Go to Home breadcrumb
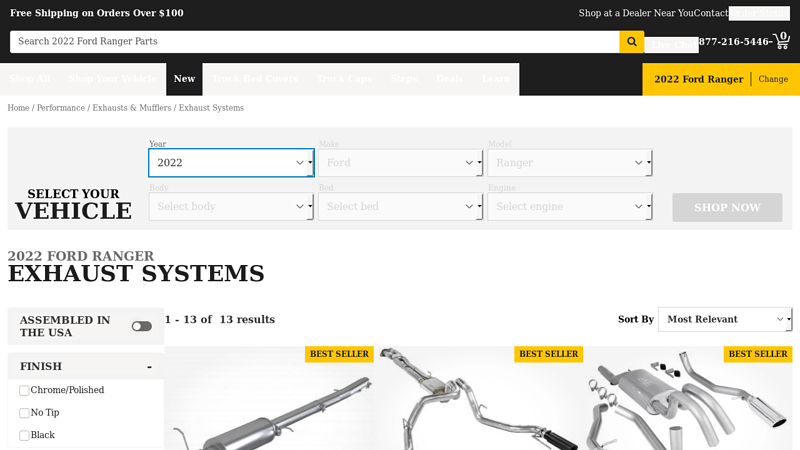Viewport: 800px width, 450px height. click(x=18, y=108)
